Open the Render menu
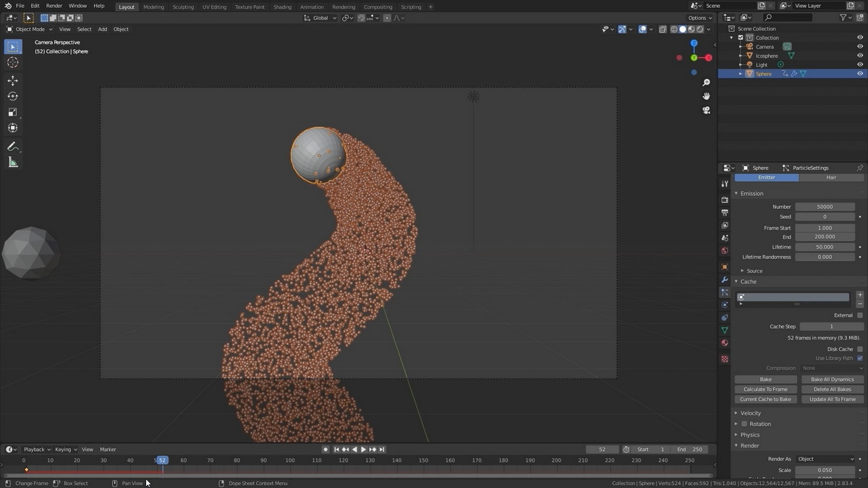Viewport: 868px width, 488px height. [x=54, y=6]
